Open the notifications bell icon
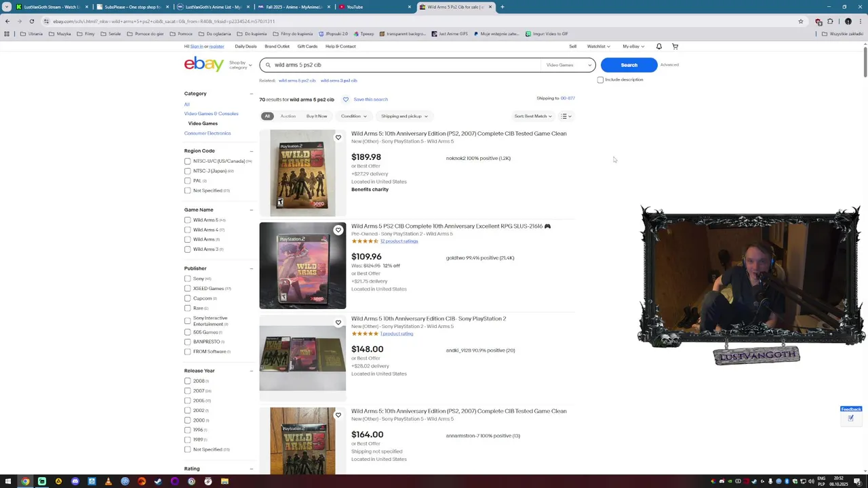Viewport: 868px width, 488px height. point(658,46)
